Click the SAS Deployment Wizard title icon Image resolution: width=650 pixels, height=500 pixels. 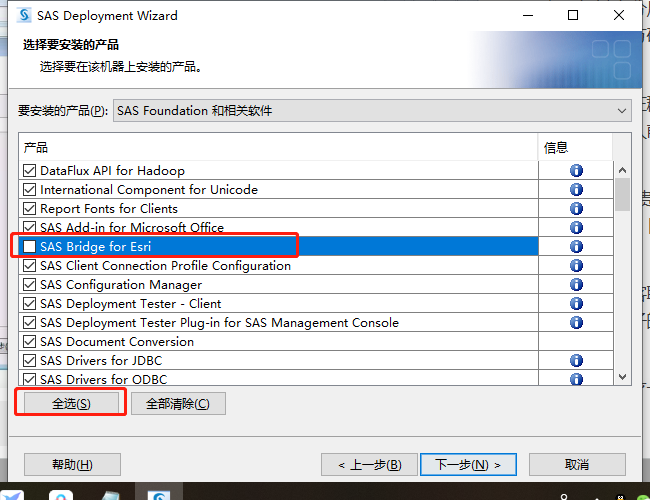pyautogui.click(x=24, y=15)
